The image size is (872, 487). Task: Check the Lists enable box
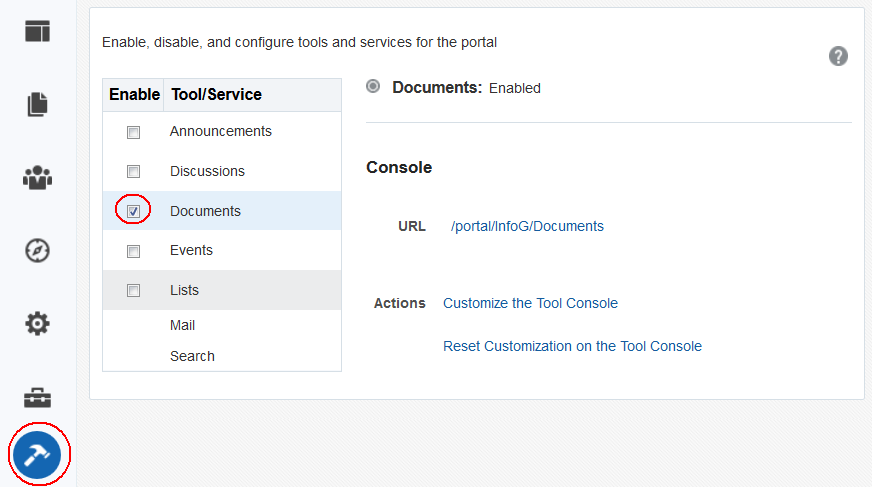pyautogui.click(x=133, y=291)
